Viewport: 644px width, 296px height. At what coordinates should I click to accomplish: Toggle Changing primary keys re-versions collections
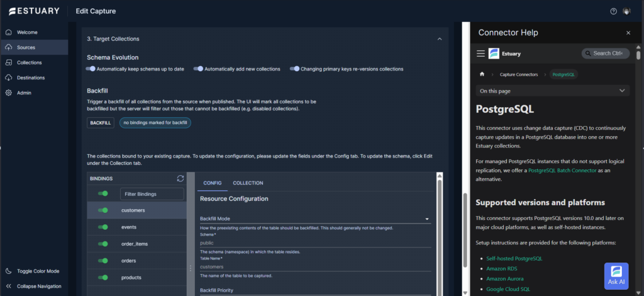(x=294, y=69)
